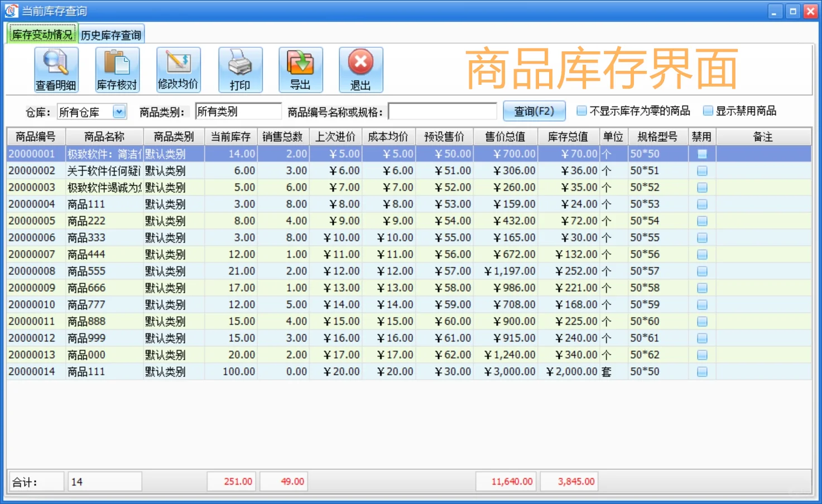Click the 打印 print icon

[240, 69]
